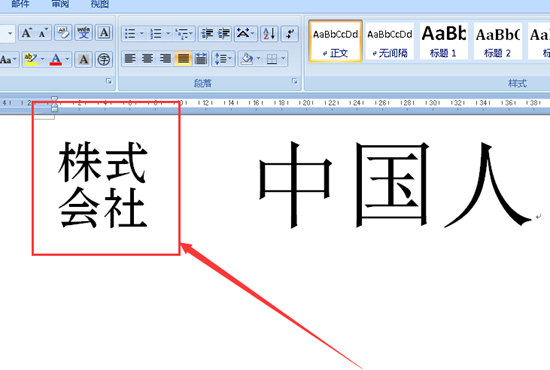Expand the bullets list dropdown arrow
The height and width of the screenshot is (370, 550).
point(142,34)
